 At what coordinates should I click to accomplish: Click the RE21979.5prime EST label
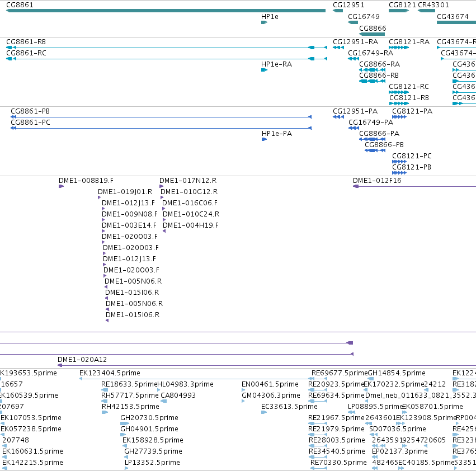click(336, 429)
